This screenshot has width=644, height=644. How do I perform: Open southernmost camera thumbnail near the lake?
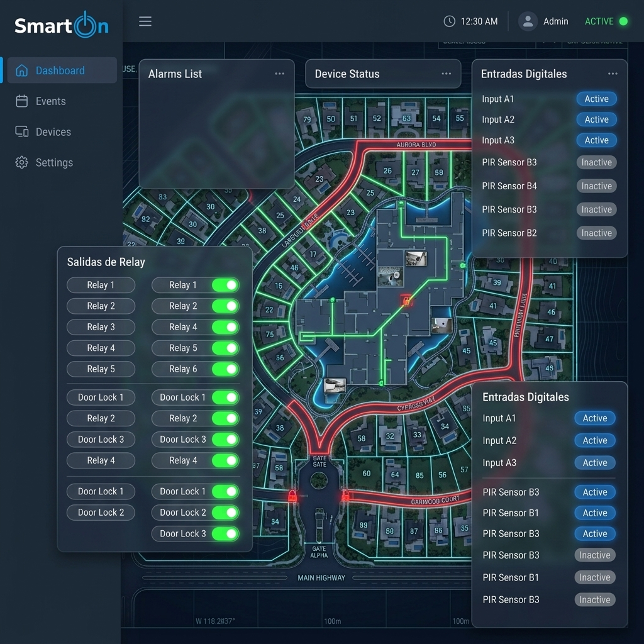pos(335,386)
